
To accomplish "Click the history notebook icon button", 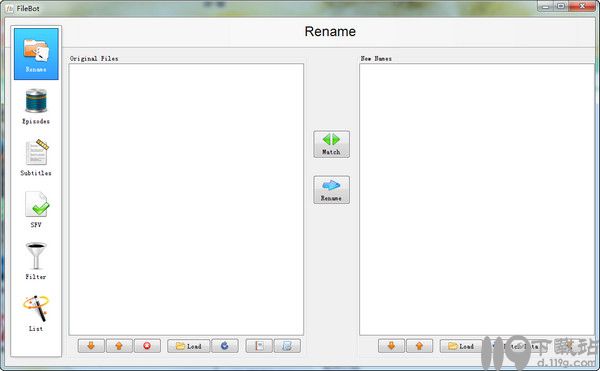I will point(259,346).
